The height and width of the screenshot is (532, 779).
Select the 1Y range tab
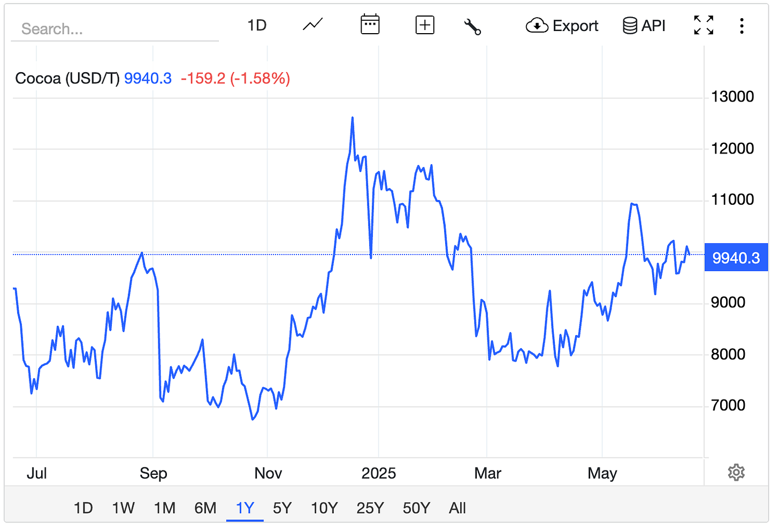click(x=245, y=508)
